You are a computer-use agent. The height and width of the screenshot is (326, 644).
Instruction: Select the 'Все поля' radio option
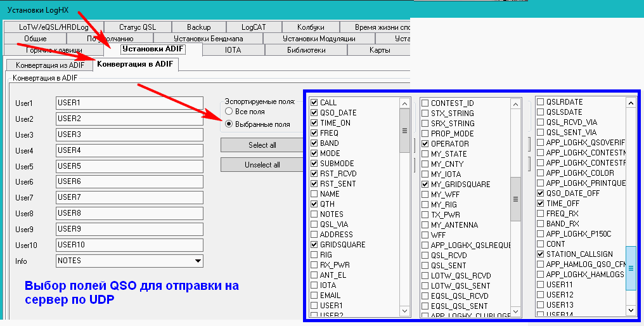[x=229, y=112]
